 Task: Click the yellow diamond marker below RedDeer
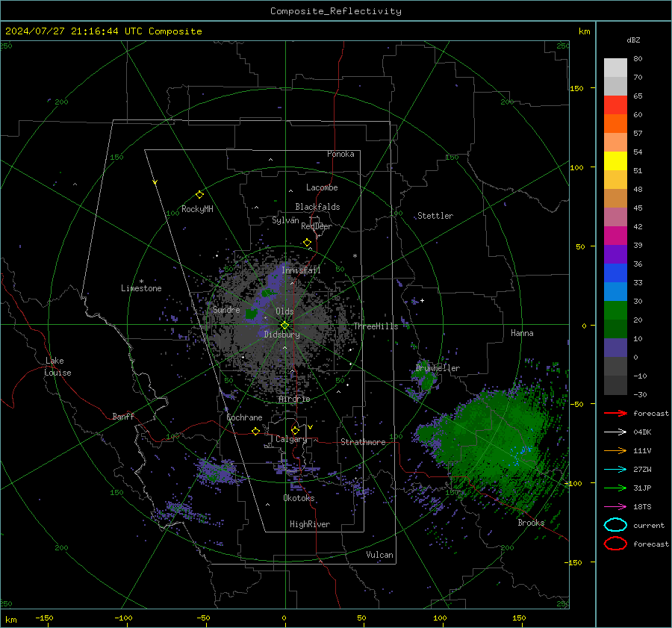[x=307, y=243]
